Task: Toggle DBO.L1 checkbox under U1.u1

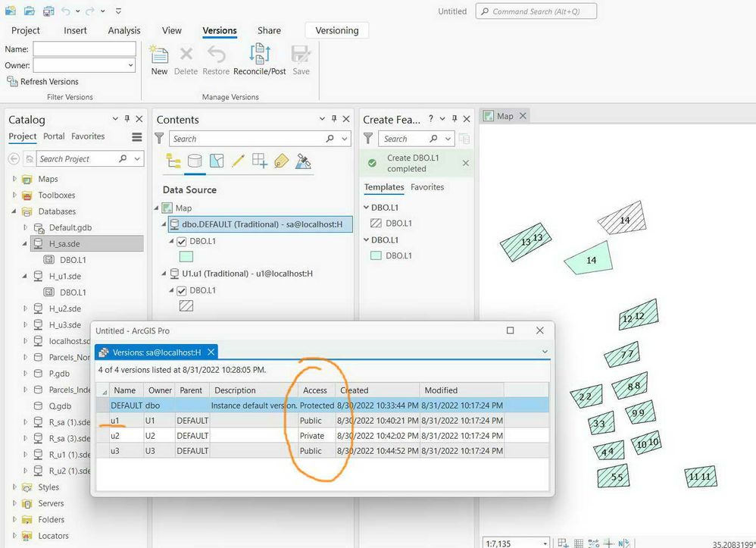Action: point(182,290)
